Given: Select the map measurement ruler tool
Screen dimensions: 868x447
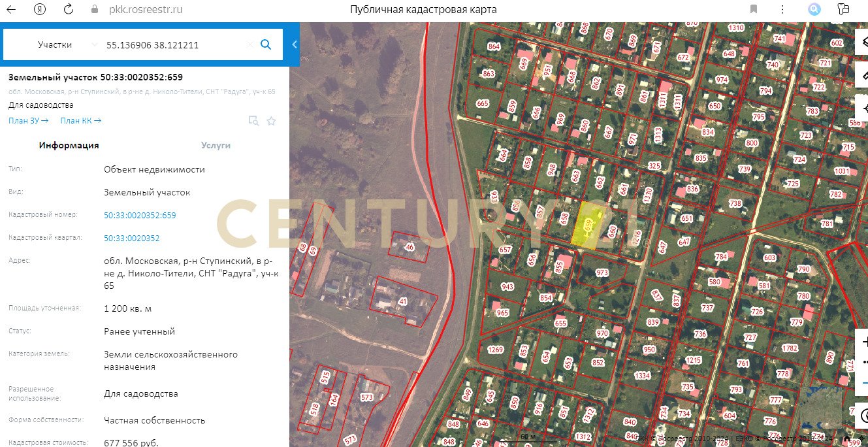Looking at the screenshot, I should point(862,74).
